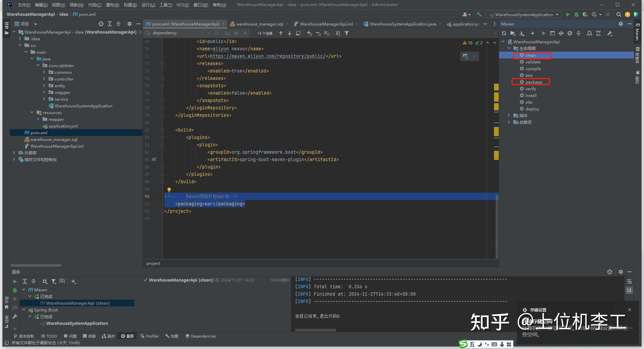Download sources and documentation in Maven panel

click(x=522, y=33)
